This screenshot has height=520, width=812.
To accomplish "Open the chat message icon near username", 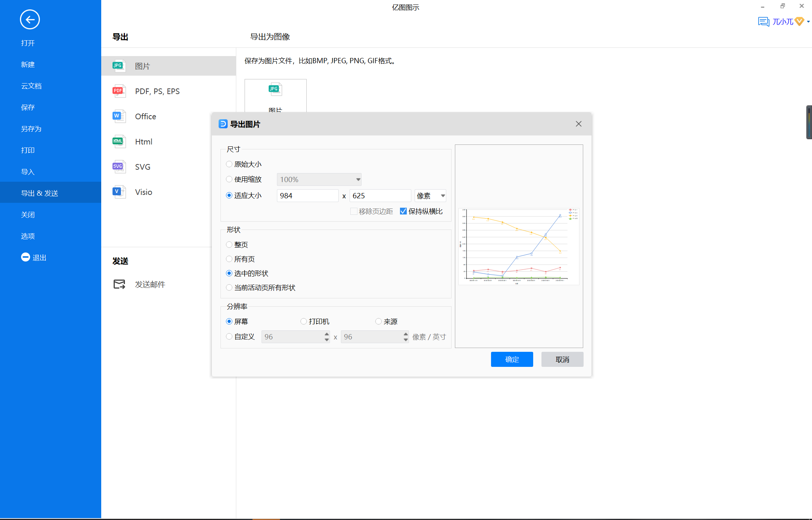I will click(x=763, y=22).
